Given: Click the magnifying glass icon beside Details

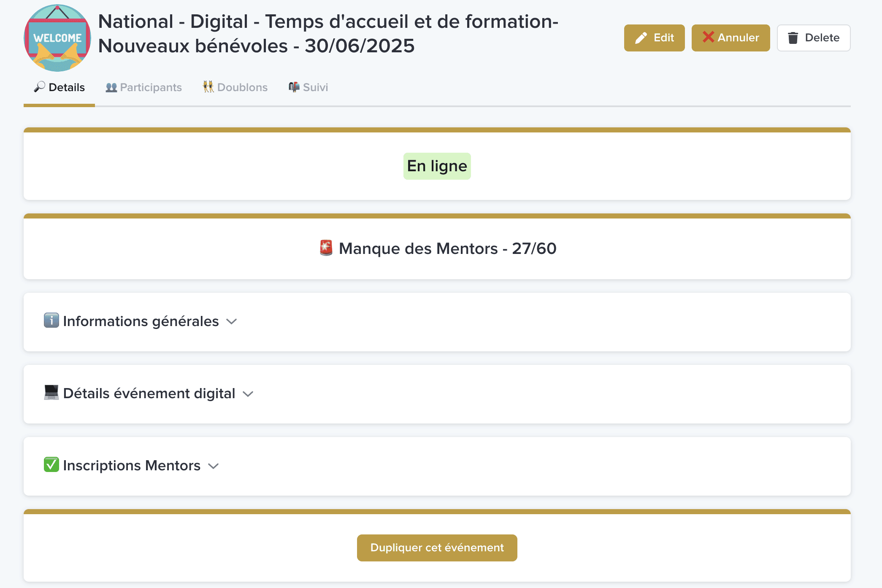Looking at the screenshot, I should pos(40,87).
